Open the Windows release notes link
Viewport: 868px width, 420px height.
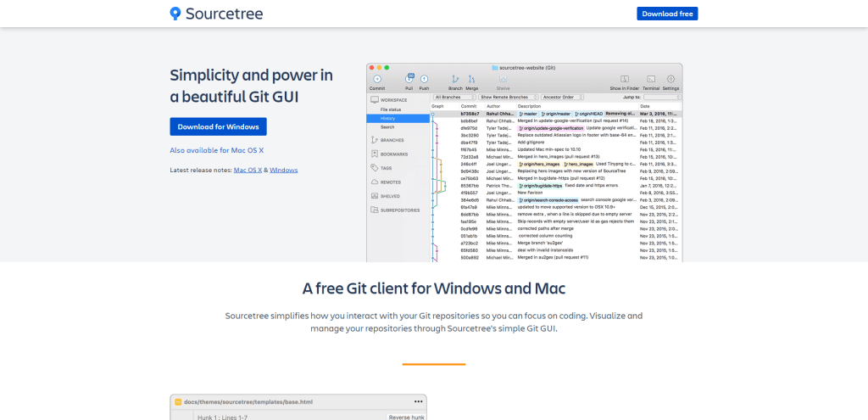tap(283, 170)
